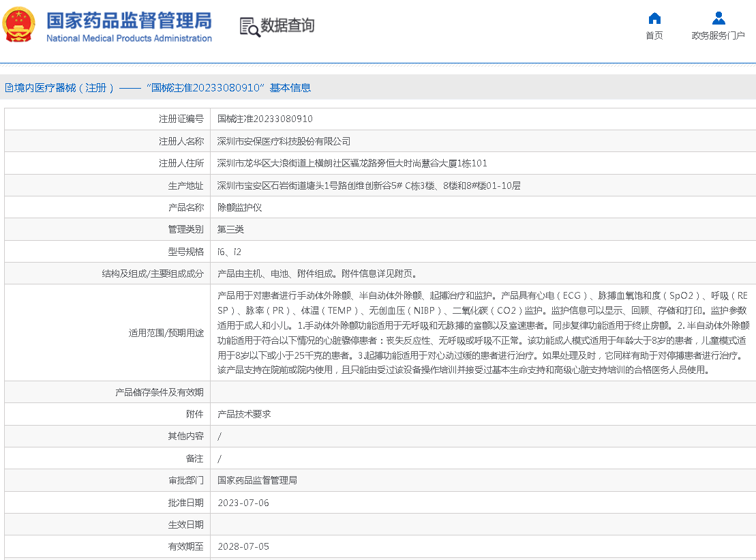This screenshot has width=756, height=560.
Task: Click registrant name 深圳市安保医疗科技股份有限公司
Action: coord(284,141)
